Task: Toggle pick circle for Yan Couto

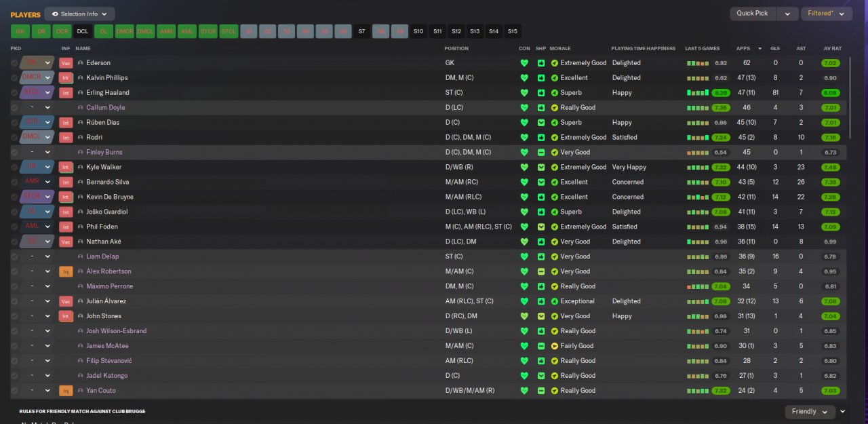Action: [x=14, y=391]
